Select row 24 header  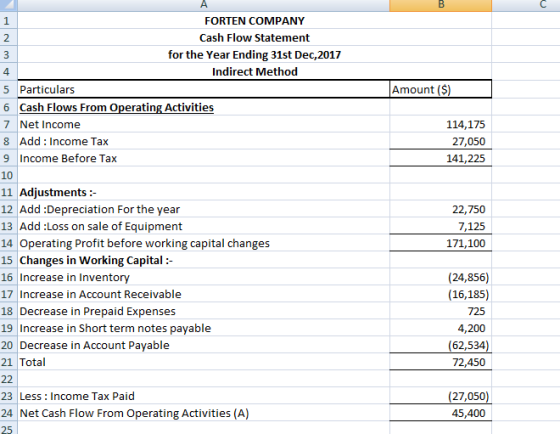[9, 413]
